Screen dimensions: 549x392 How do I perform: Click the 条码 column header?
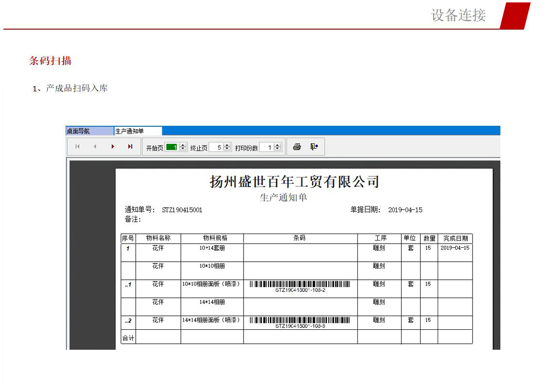pyautogui.click(x=300, y=239)
